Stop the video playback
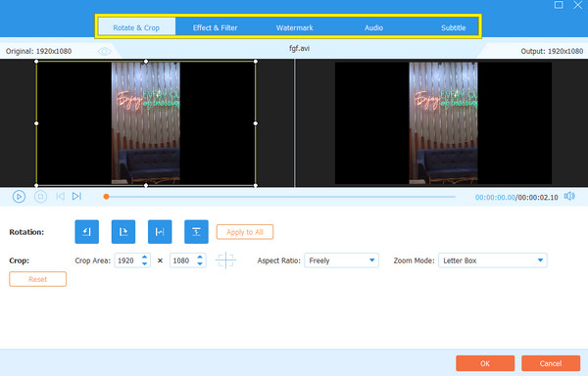The width and height of the screenshot is (588, 376). pyautogui.click(x=40, y=197)
